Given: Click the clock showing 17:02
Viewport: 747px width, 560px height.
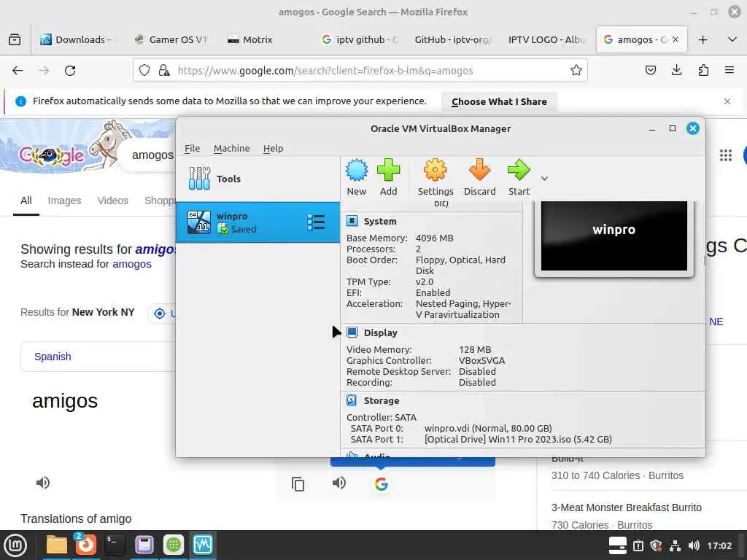Looking at the screenshot, I should click(719, 545).
